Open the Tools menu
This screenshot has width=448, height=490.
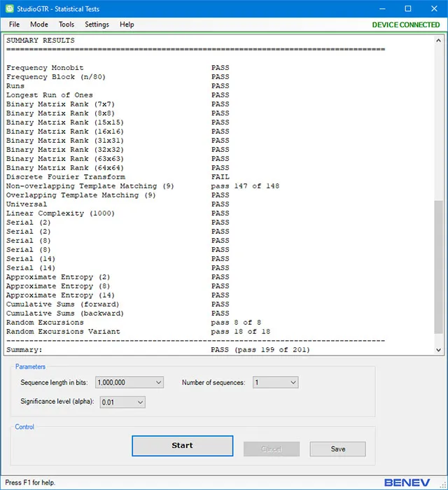point(66,24)
